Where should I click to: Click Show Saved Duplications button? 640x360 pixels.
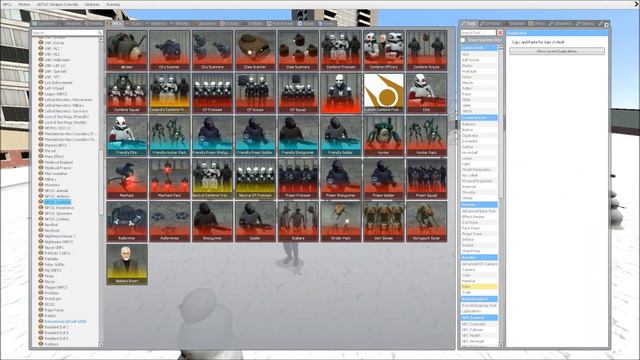[557, 51]
